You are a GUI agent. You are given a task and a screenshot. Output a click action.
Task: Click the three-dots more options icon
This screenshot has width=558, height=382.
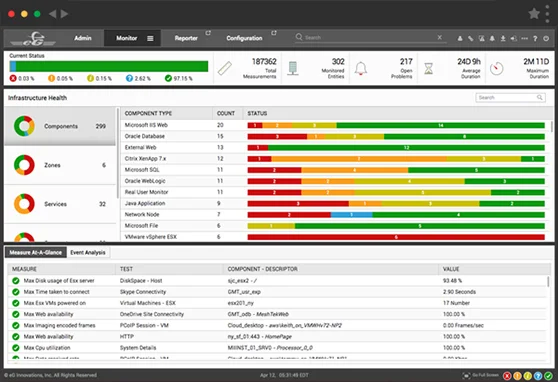(x=525, y=38)
